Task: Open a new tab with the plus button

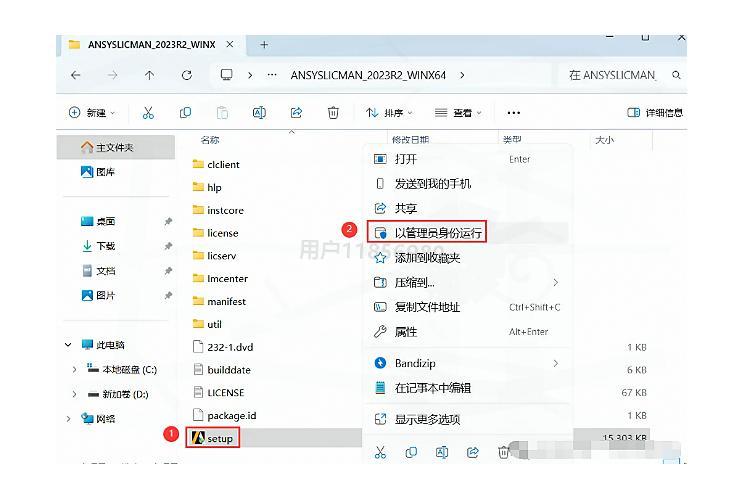Action: coord(264,45)
